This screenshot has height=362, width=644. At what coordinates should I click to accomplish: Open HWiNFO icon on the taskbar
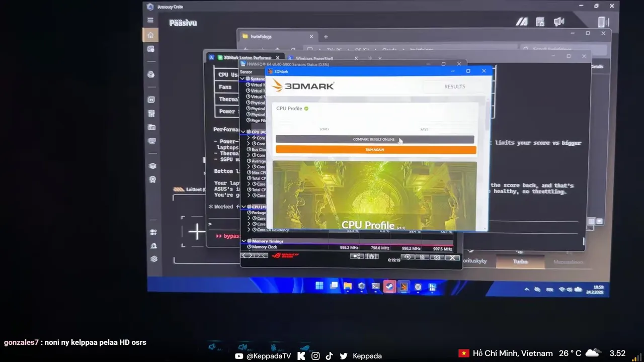(x=432, y=288)
